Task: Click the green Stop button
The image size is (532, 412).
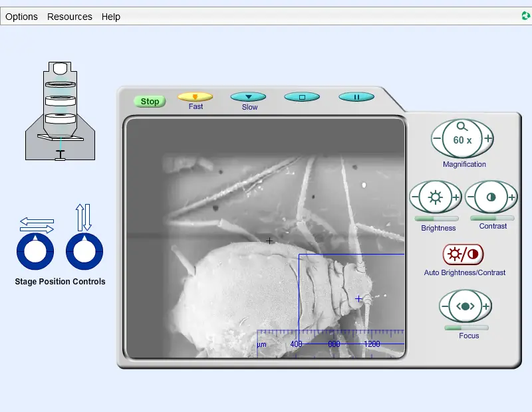Action: [150, 102]
